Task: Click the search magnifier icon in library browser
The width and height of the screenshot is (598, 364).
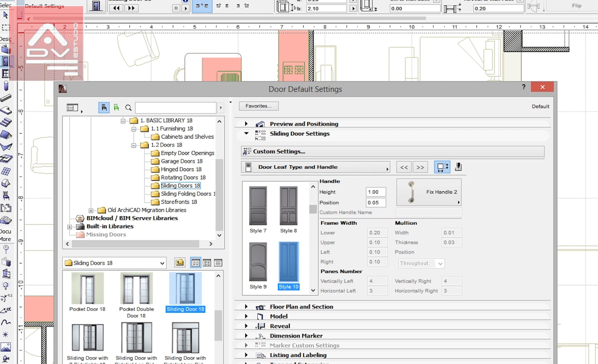Action: tap(128, 108)
